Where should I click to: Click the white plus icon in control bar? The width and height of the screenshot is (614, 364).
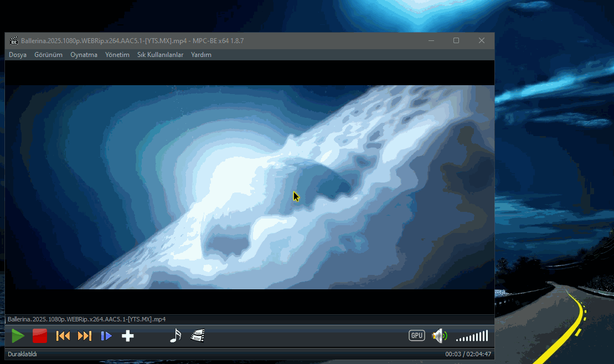128,336
